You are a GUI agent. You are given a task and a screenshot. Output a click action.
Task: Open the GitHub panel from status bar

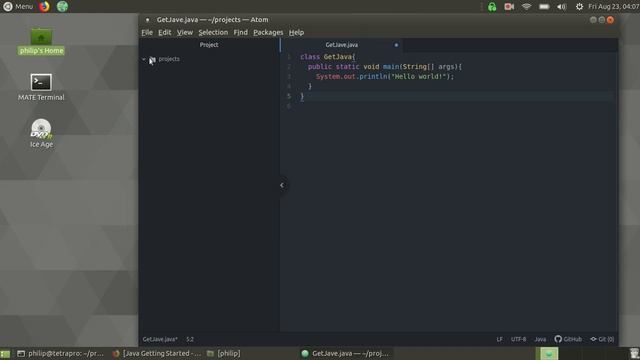568,339
